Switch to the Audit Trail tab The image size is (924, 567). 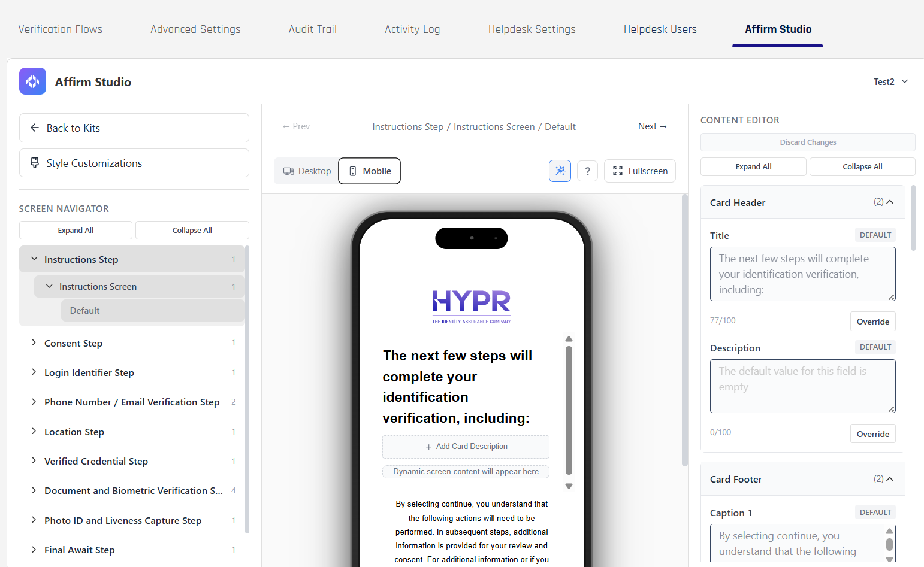point(312,29)
